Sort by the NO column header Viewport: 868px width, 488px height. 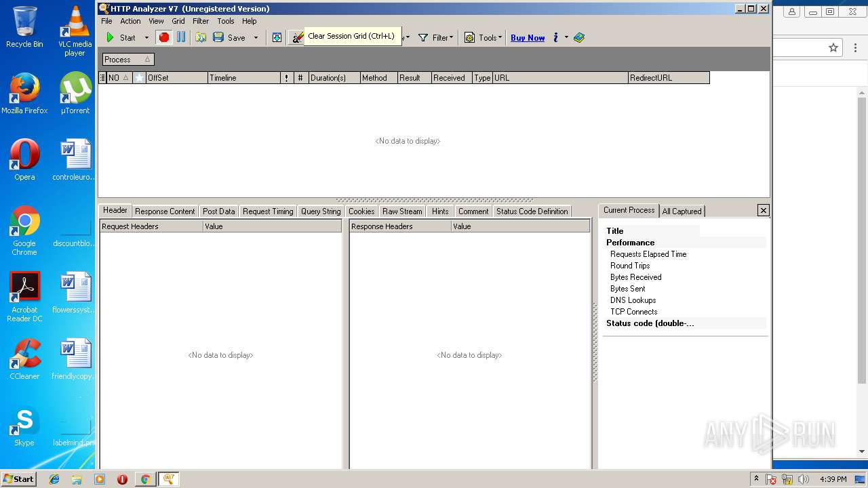(x=119, y=78)
